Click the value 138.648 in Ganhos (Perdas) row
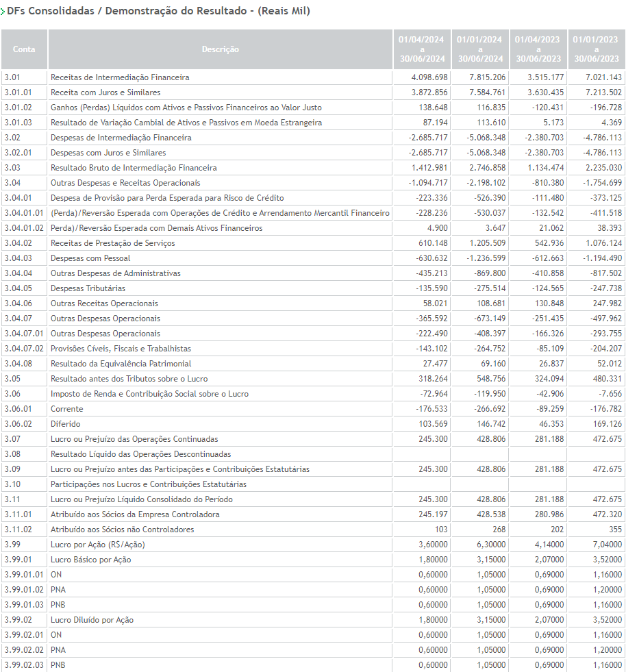This screenshot has width=626, height=672. [x=433, y=108]
